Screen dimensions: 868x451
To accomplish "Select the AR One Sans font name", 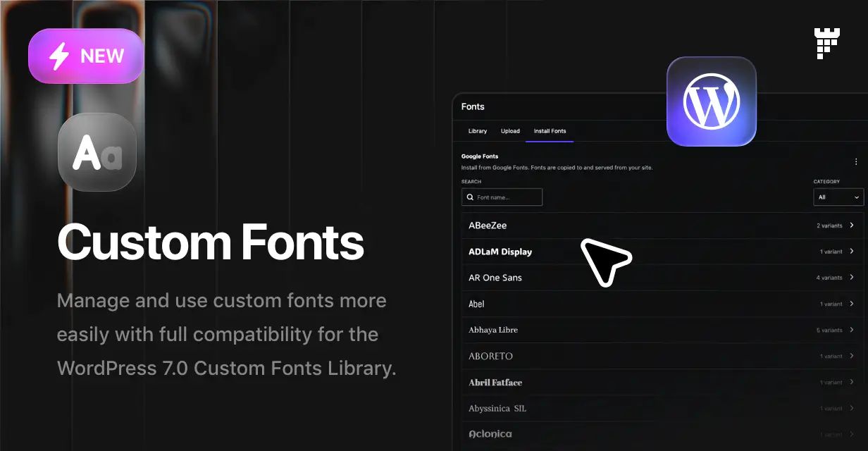I will [x=495, y=278].
